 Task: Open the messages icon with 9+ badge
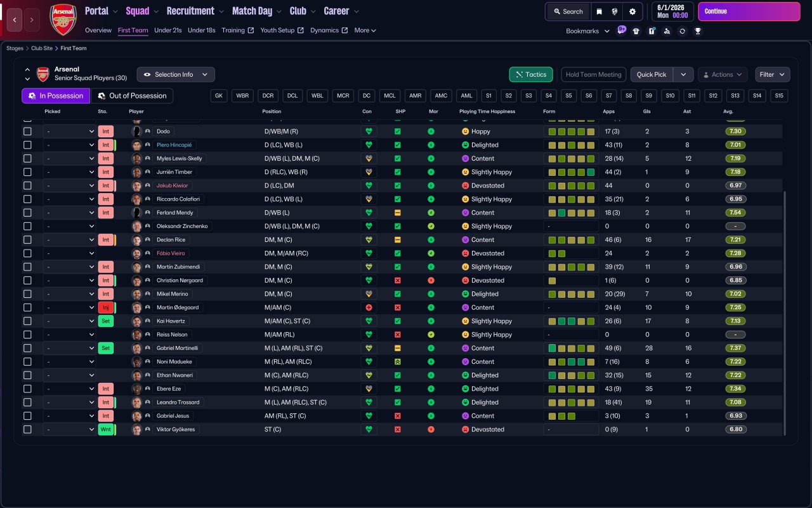[621, 30]
